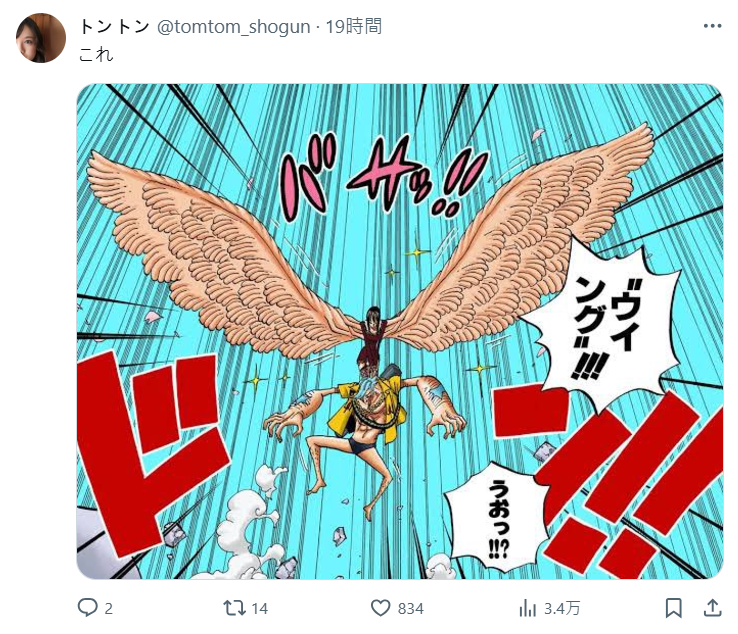The image size is (738, 634).
Task: Like the post with the heart icon
Action: tap(380, 608)
